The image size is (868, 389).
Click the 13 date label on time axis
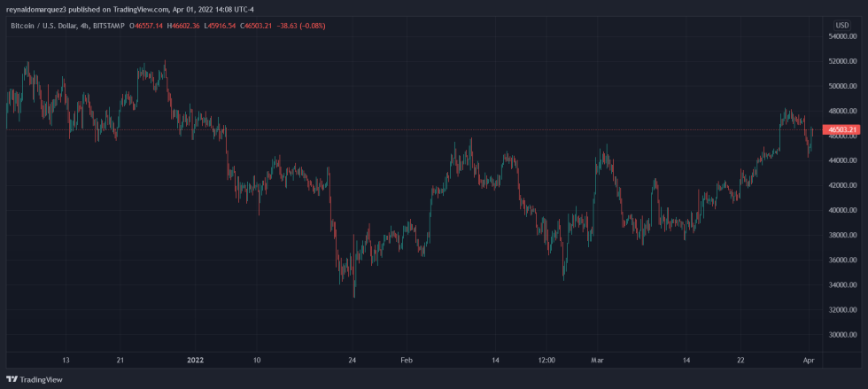pos(66,360)
